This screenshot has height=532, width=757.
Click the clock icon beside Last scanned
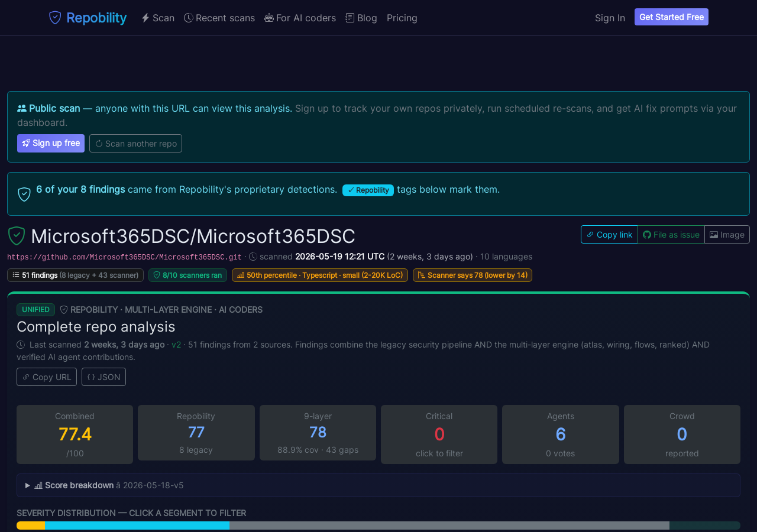click(21, 345)
